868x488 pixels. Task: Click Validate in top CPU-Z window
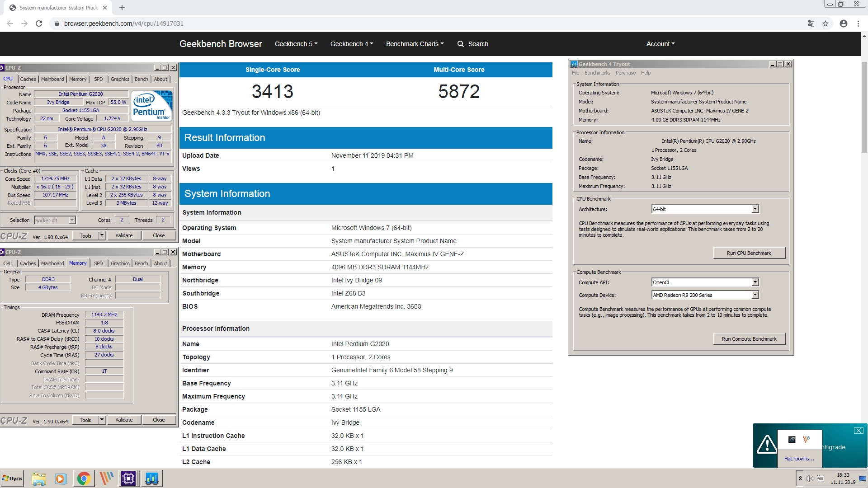(124, 235)
